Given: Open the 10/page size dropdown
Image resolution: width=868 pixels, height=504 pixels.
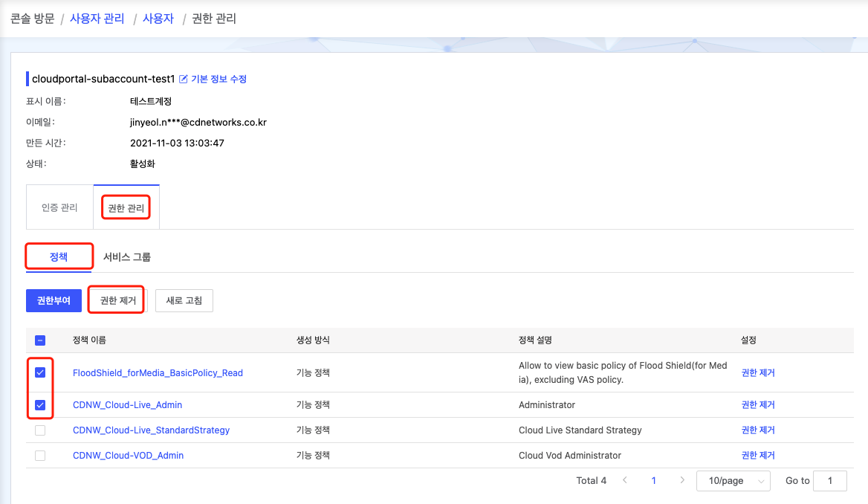Looking at the screenshot, I should point(733,481).
